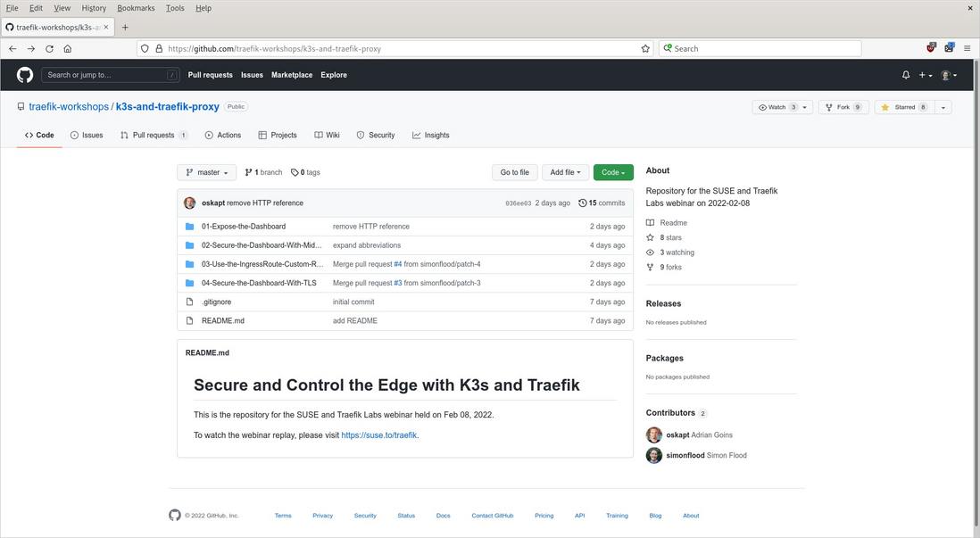Open the History menu in menu bar
980x538 pixels.
click(x=94, y=8)
